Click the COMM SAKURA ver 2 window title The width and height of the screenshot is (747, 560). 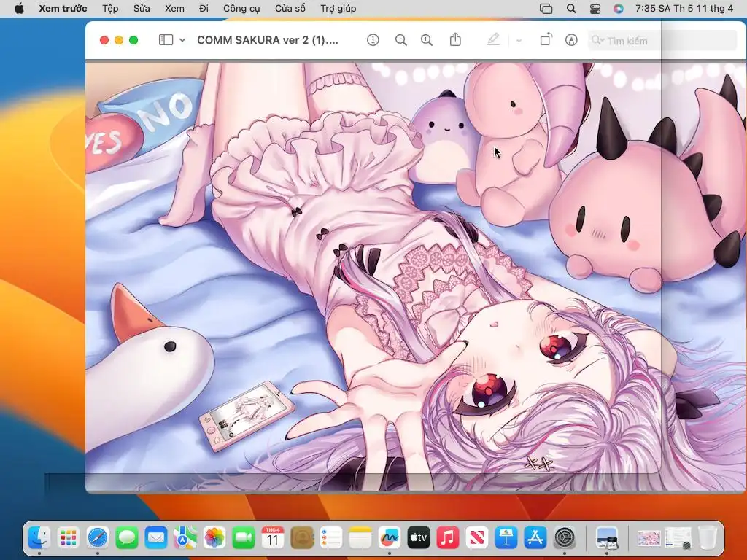coord(268,40)
